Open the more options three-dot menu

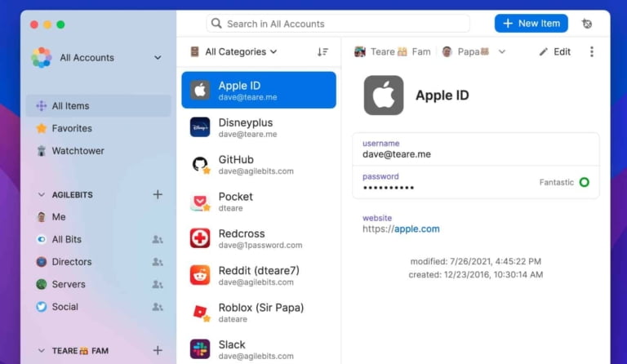592,51
